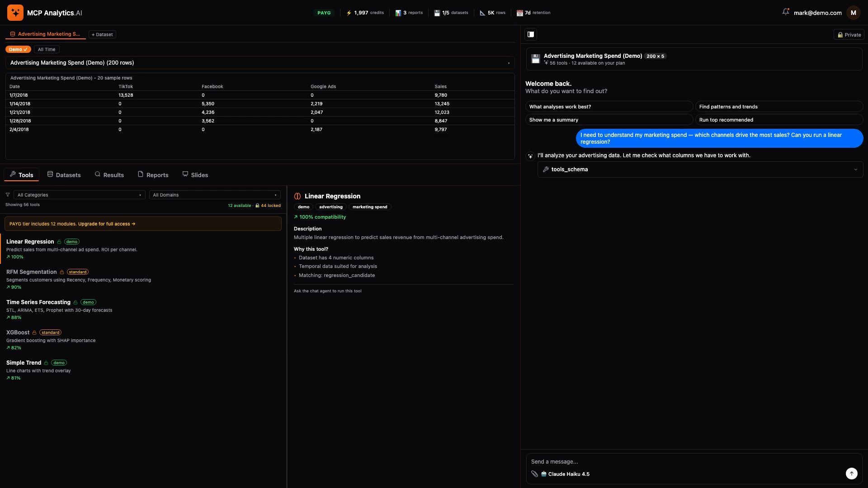
Task: Click the MCP Analytics logo icon
Action: [15, 13]
